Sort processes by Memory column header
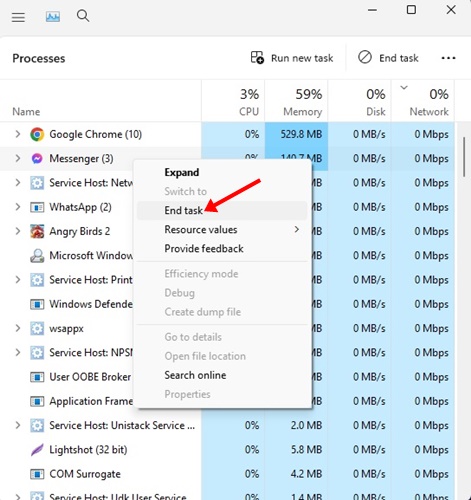 click(296, 101)
